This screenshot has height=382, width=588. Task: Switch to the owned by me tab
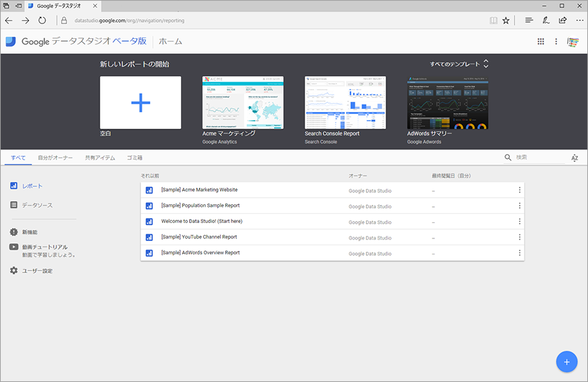point(55,158)
